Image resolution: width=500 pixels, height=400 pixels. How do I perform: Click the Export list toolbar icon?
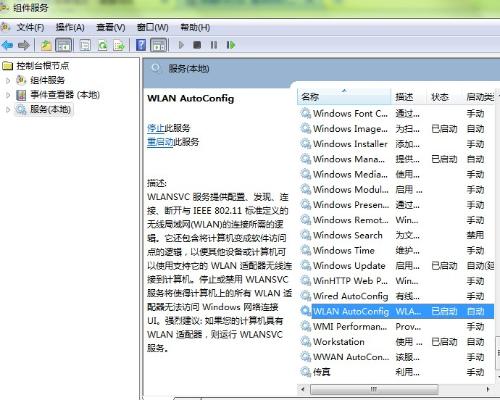(119, 45)
